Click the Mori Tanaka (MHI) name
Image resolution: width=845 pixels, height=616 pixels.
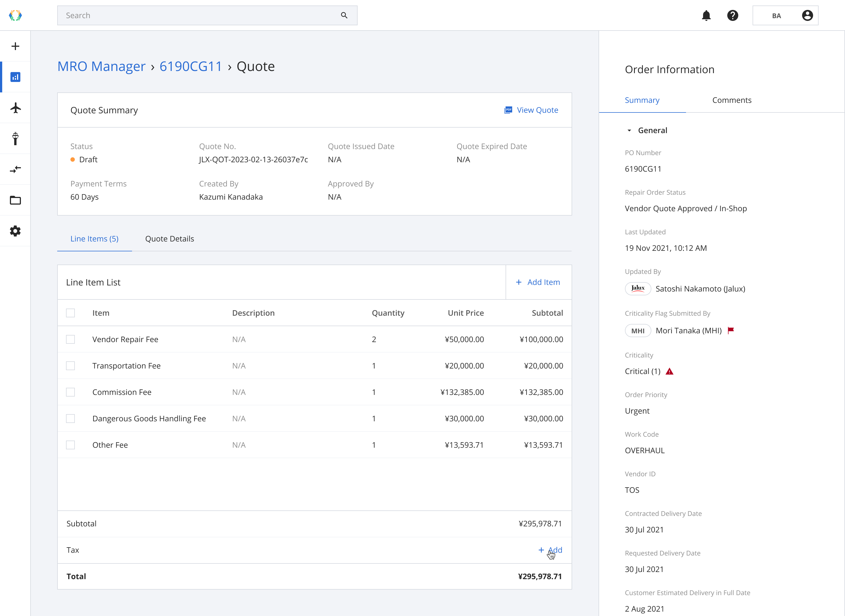click(689, 331)
